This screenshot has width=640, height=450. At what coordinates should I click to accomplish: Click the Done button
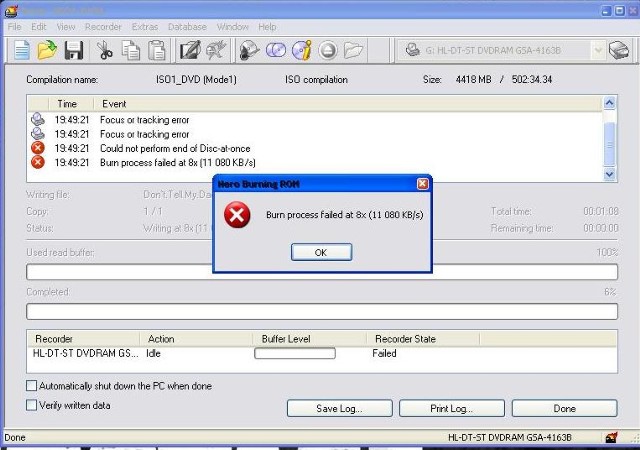[x=564, y=408]
